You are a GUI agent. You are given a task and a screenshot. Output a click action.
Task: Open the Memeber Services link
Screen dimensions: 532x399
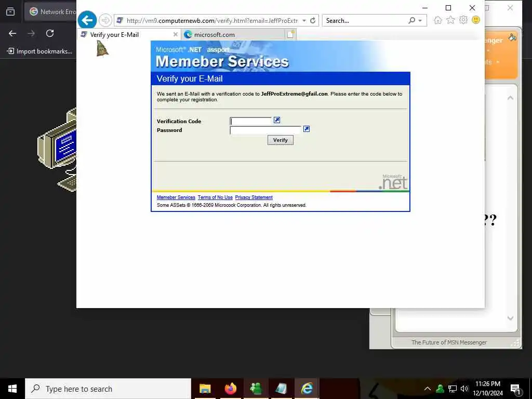176,197
